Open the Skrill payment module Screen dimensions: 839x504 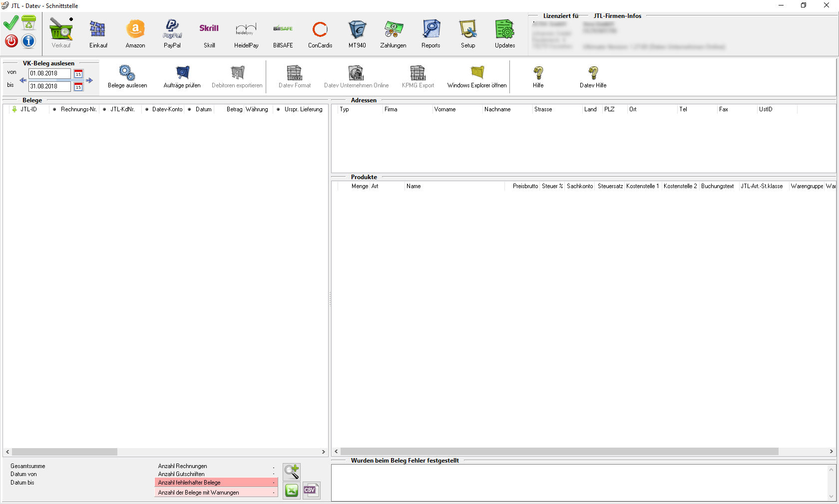point(209,34)
